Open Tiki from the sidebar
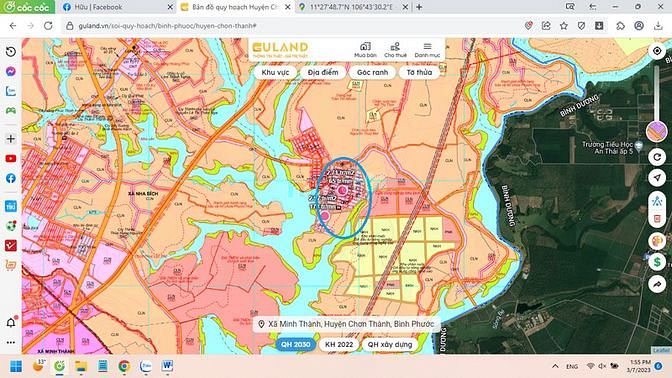 tap(11, 206)
